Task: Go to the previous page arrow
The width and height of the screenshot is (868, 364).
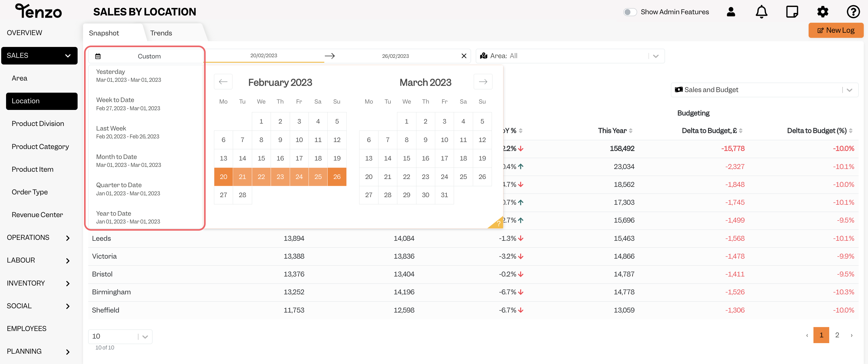Action: [807, 335]
